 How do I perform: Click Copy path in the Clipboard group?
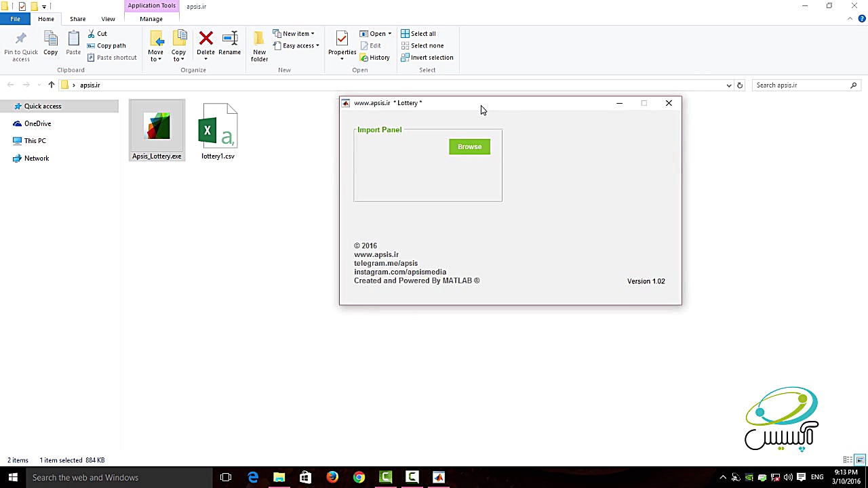pyautogui.click(x=106, y=45)
